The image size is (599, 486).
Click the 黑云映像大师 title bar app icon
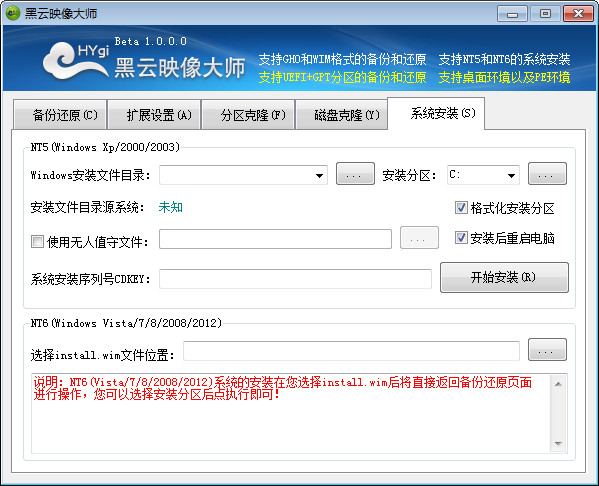(13, 13)
